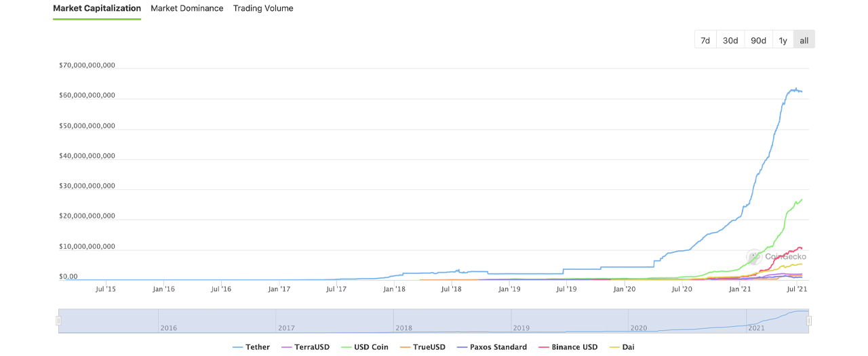Click the Jul '20 x-axis label
This screenshot has height=356, width=868.
[x=682, y=289]
